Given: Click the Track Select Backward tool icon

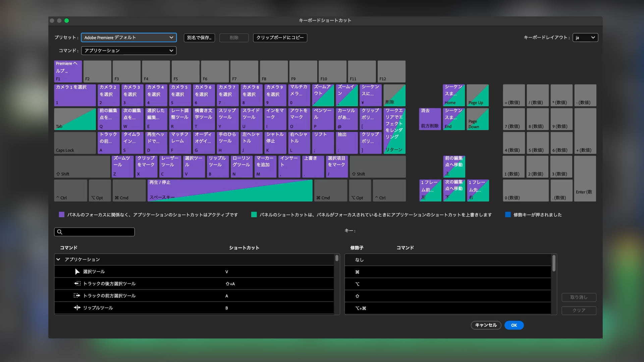Looking at the screenshot, I should point(77,284).
